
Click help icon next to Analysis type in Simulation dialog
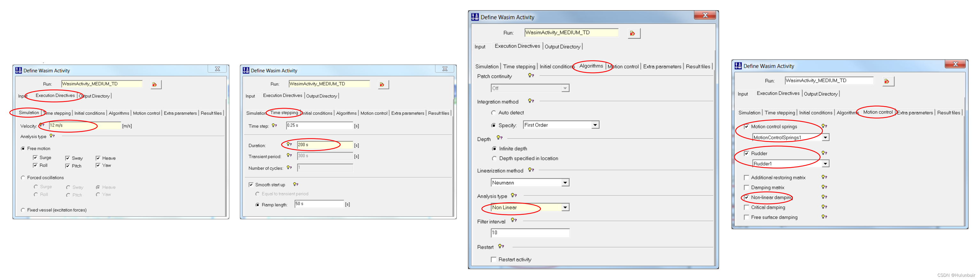(52, 136)
